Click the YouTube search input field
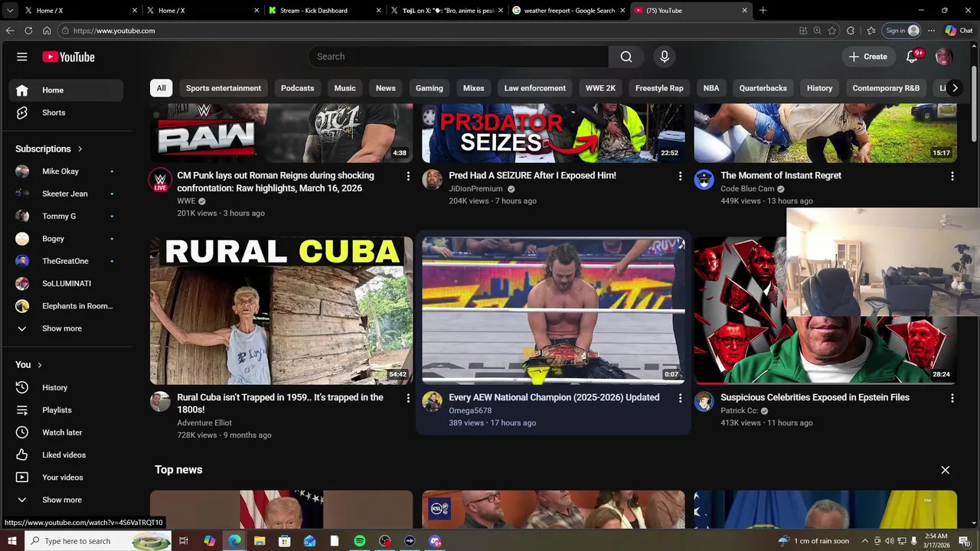980x551 pixels. [x=458, y=57]
